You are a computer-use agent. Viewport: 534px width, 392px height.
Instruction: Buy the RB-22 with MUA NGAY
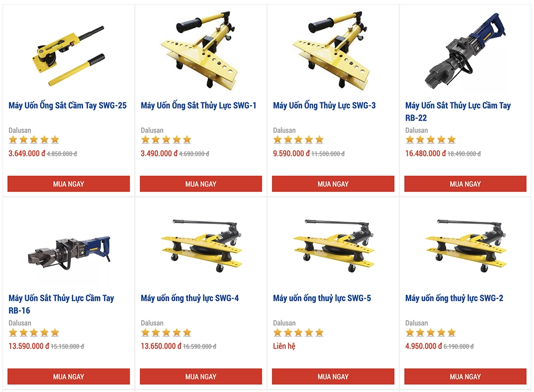(x=465, y=184)
